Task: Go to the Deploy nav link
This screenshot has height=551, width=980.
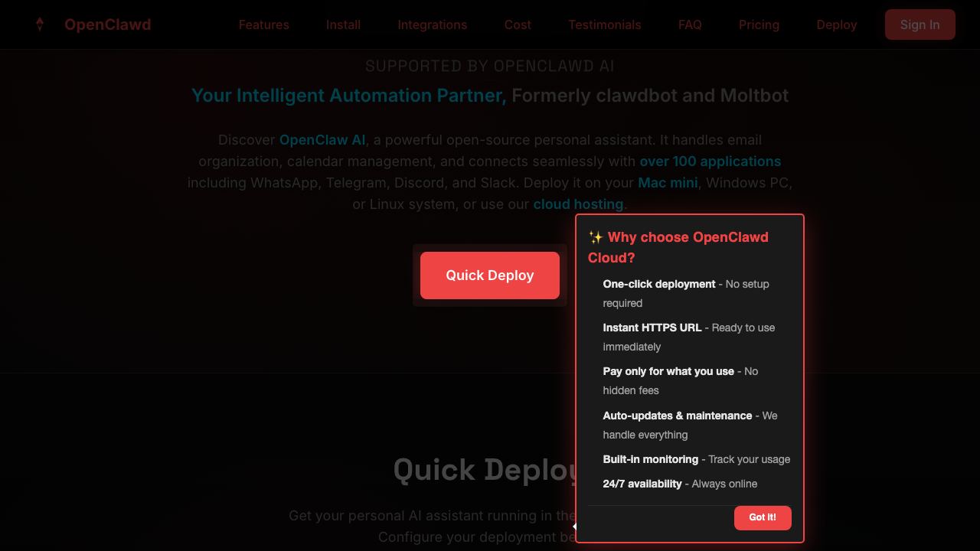Action: click(836, 24)
